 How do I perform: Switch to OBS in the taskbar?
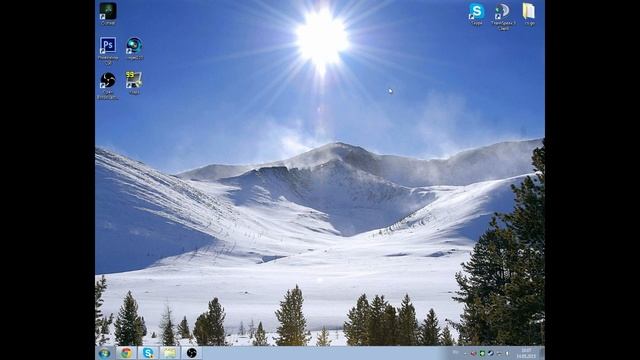coord(191,353)
